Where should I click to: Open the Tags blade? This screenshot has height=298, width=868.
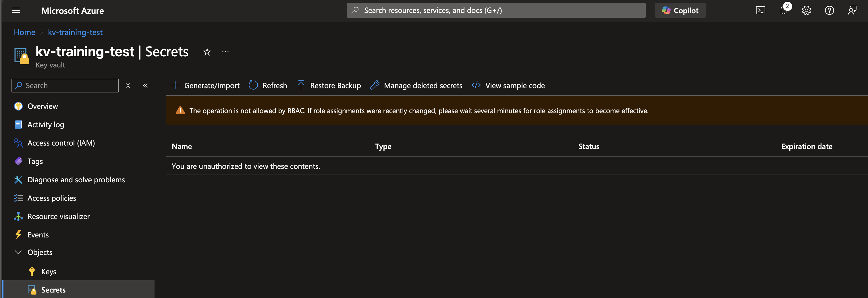point(35,161)
